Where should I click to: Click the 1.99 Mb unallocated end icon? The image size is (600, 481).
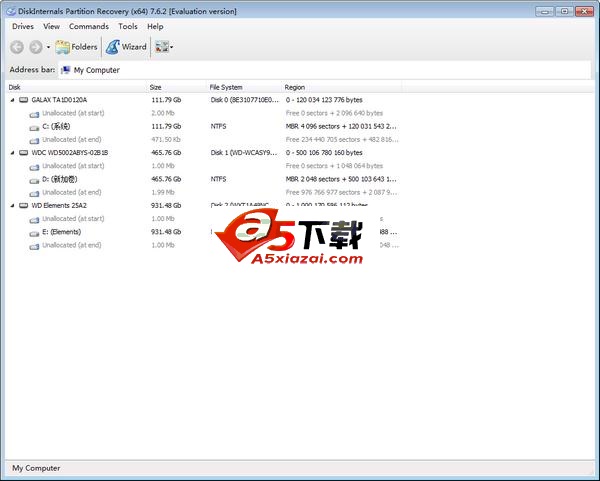(x=34, y=193)
